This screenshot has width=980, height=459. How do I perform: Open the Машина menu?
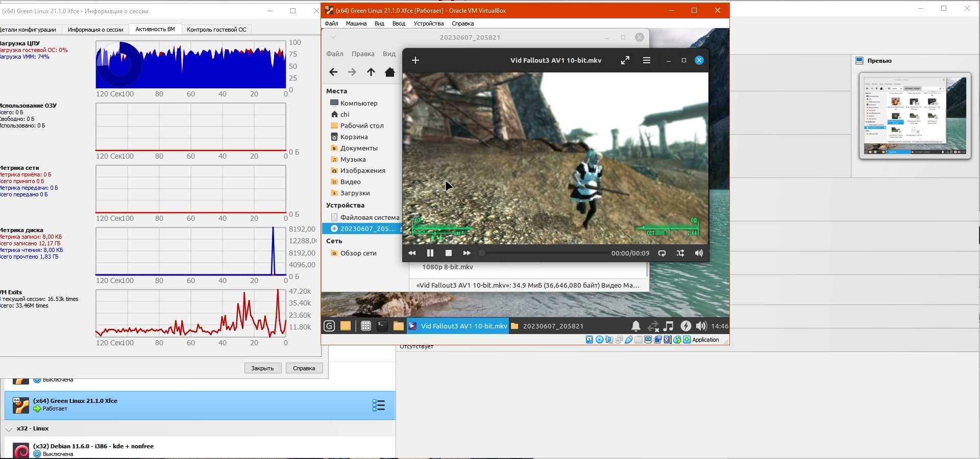click(356, 23)
